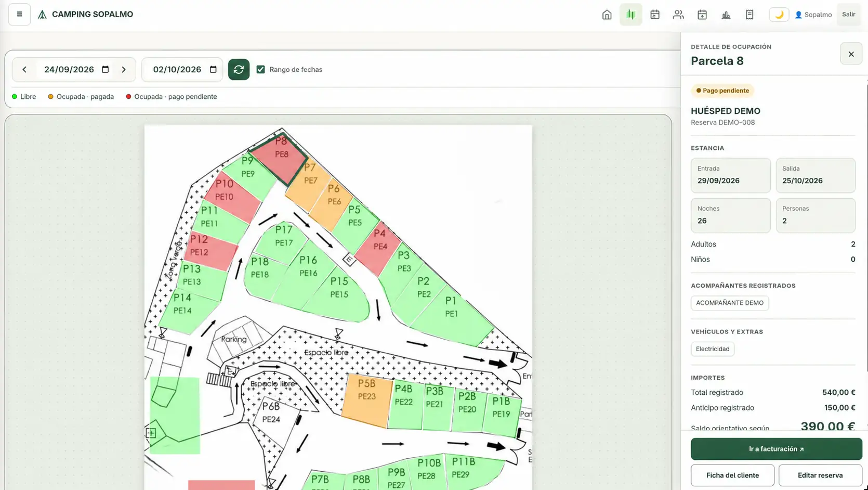Select plot P15 on the map
This screenshot has height=490, width=868.
[x=337, y=295]
